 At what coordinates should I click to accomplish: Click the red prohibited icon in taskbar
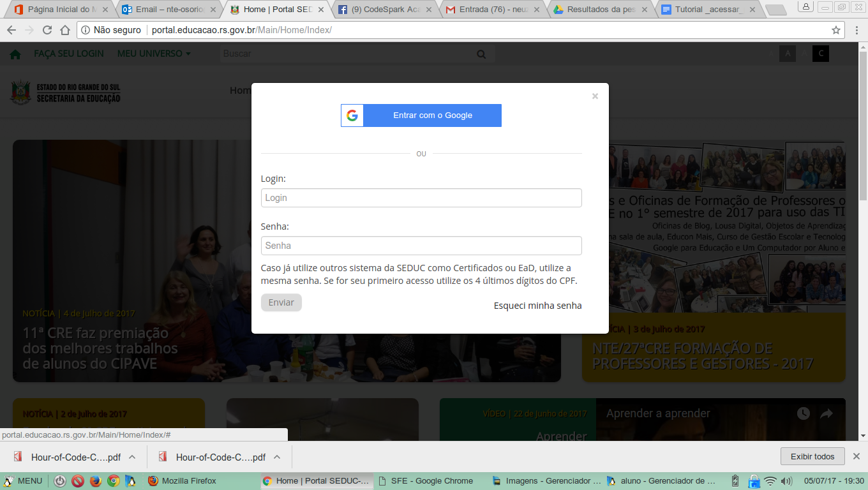[78, 481]
